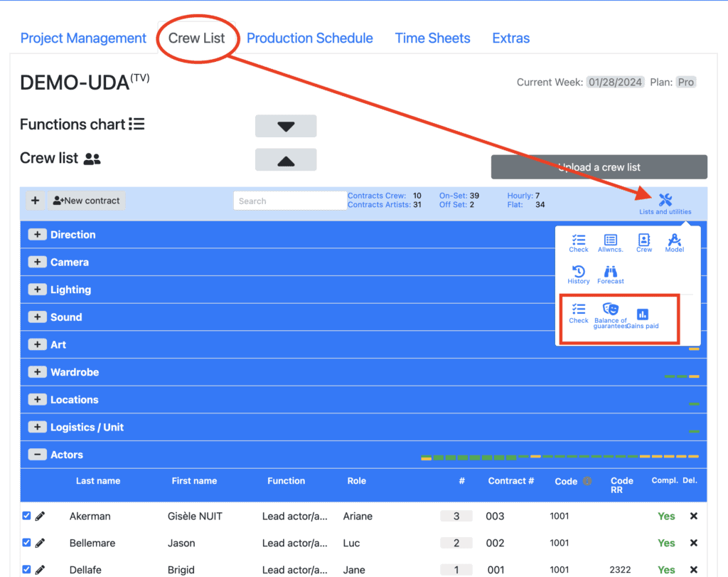The image size is (728, 577).
Task: Expand the Direction department section
Action: [37, 235]
